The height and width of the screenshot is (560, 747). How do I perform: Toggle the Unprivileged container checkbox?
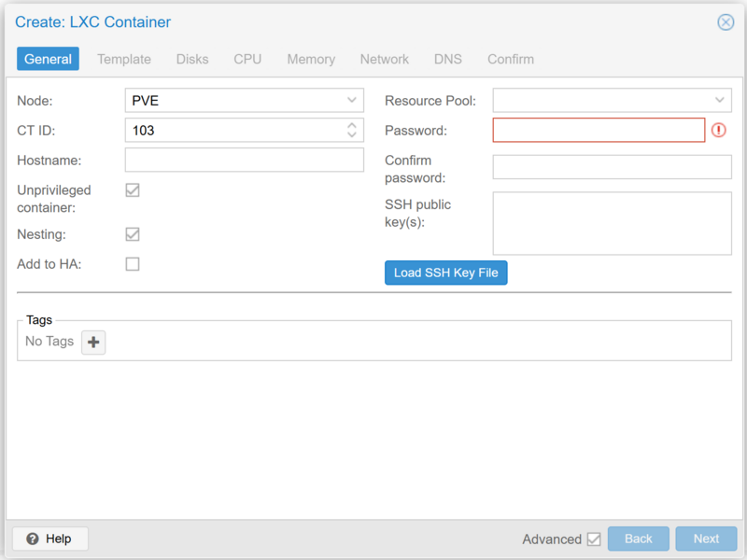pyautogui.click(x=133, y=190)
